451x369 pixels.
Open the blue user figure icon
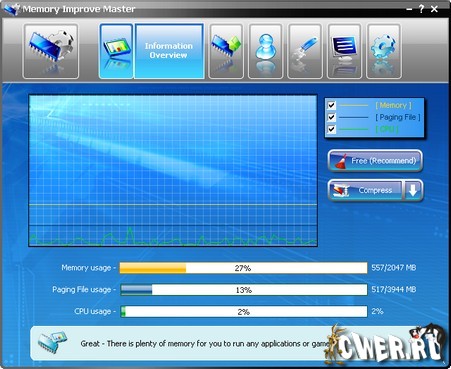click(265, 51)
